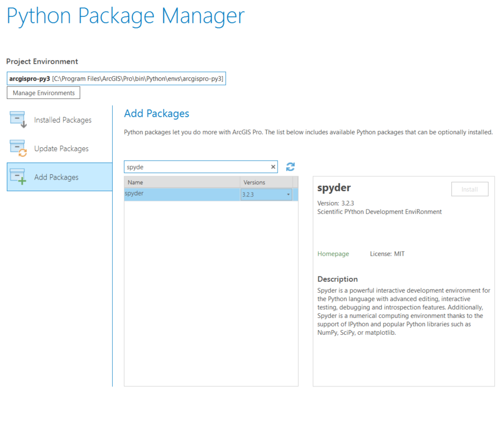Open the spyder Homepage link

[x=333, y=254]
